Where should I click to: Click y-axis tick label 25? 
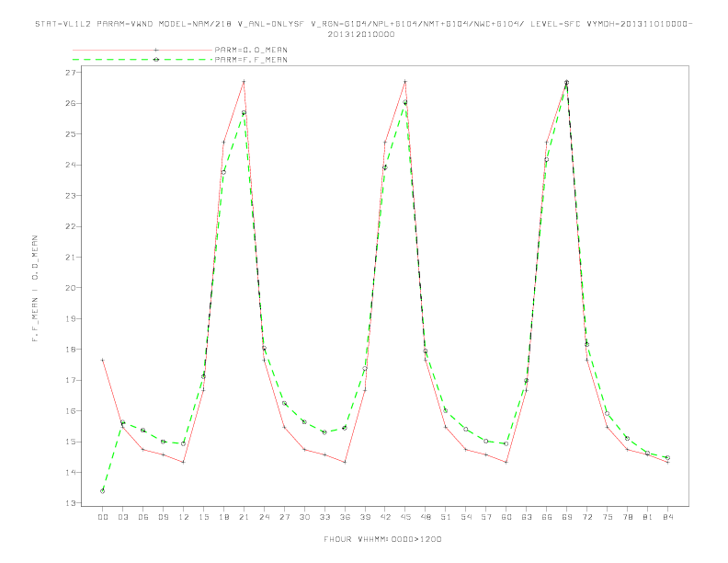coord(70,133)
